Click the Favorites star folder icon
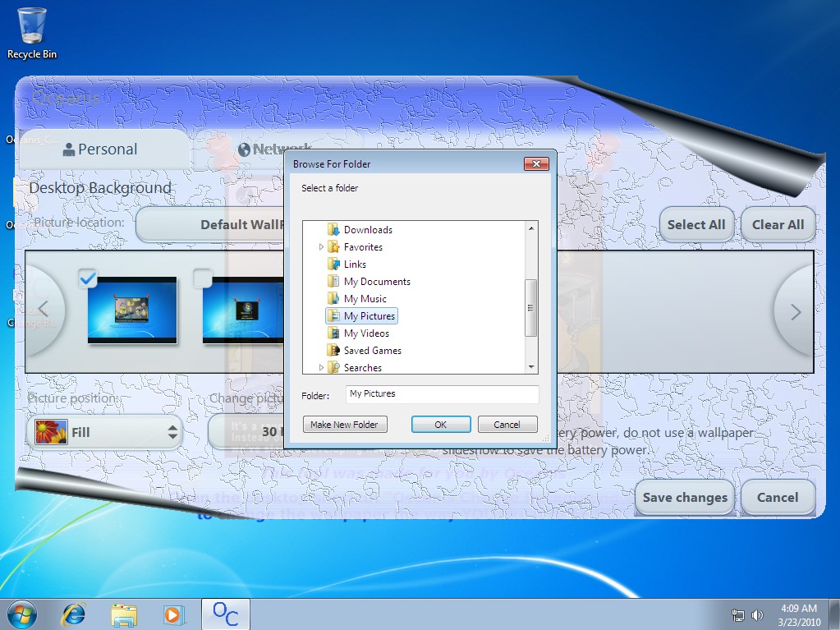The image size is (840, 630). click(333, 247)
